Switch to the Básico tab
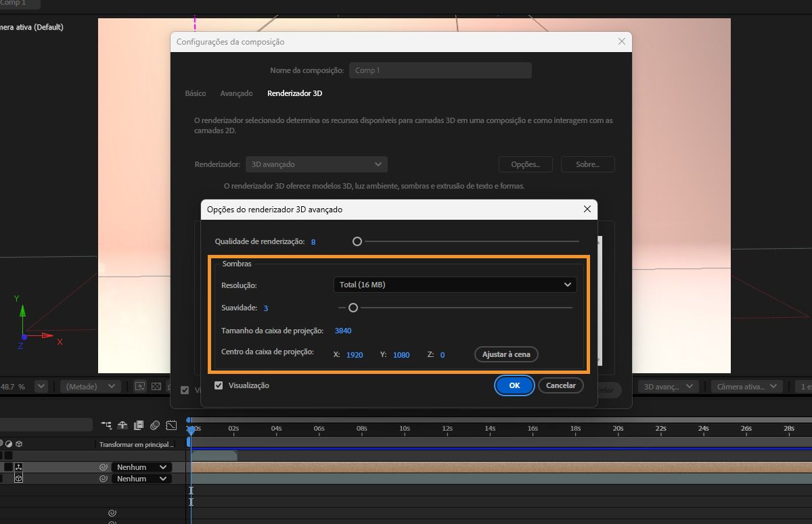This screenshot has width=812, height=524. 195,93
